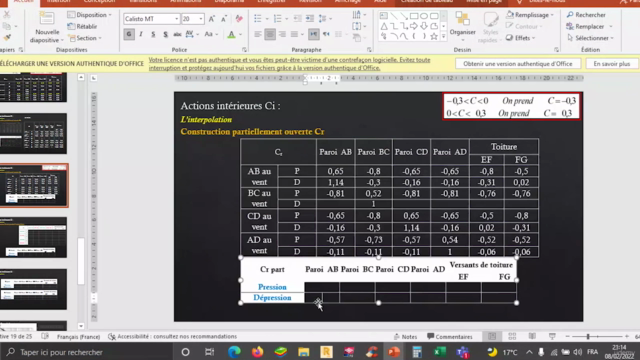Screen dimensions: 640x360
Task: Select the triangle shape in the shapes gallery
Action: 384,26
